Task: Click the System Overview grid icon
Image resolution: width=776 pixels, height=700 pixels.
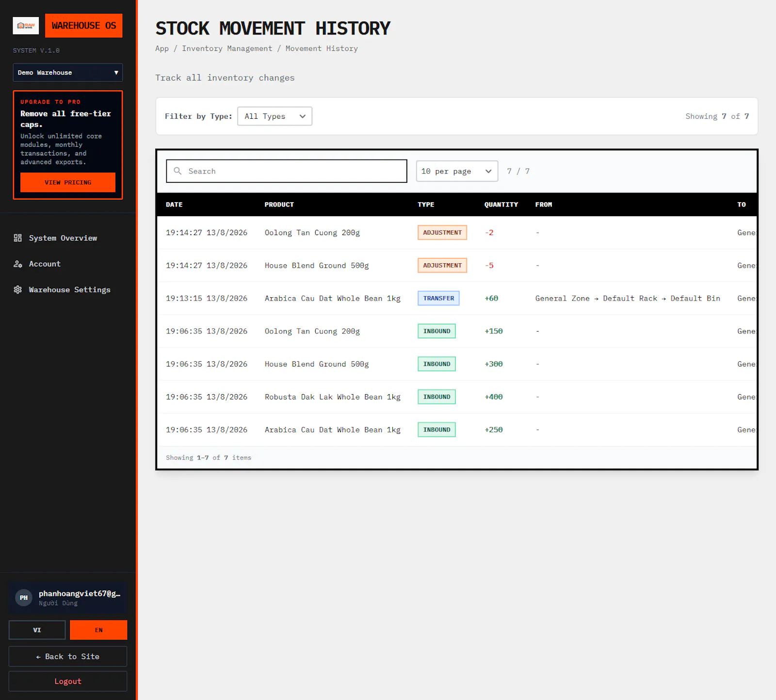Action: click(18, 238)
